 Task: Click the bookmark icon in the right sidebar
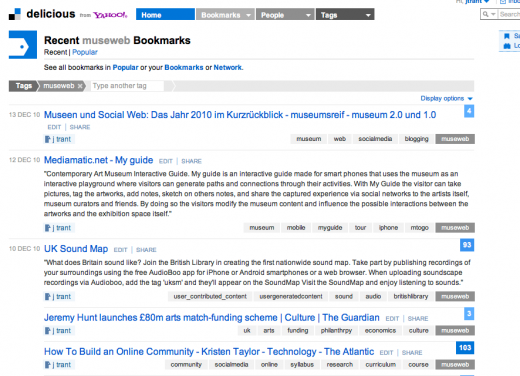tap(507, 36)
